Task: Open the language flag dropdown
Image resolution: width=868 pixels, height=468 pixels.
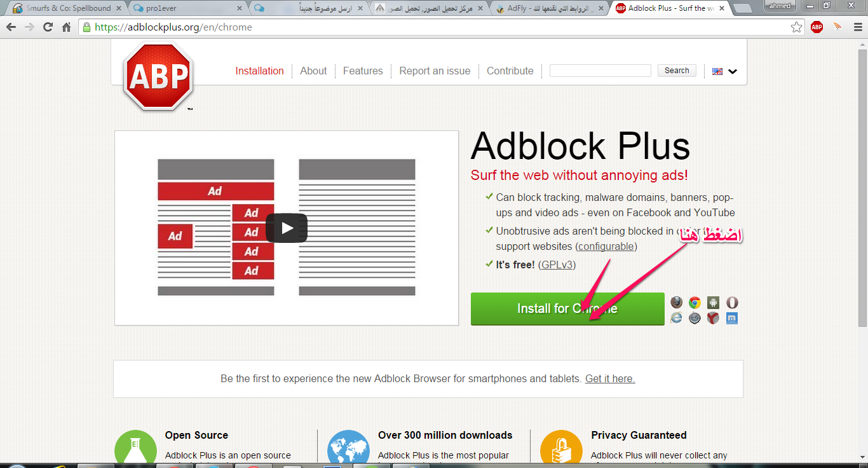Action: click(x=724, y=71)
